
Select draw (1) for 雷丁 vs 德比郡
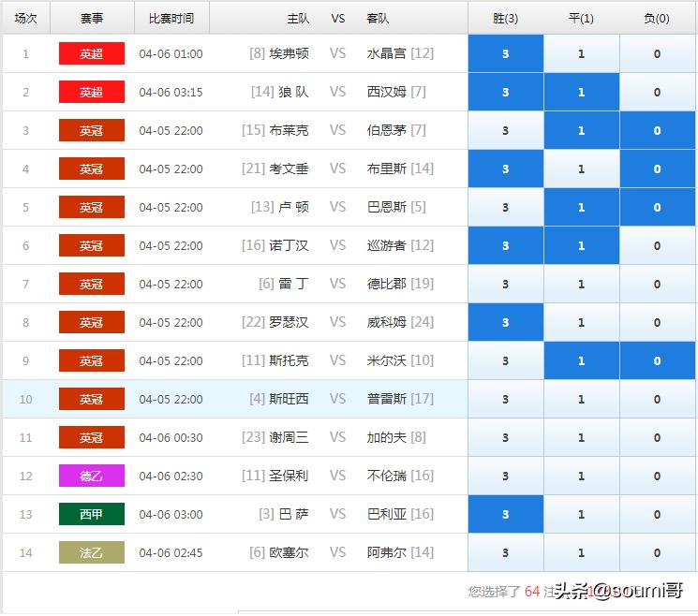pyautogui.click(x=582, y=285)
